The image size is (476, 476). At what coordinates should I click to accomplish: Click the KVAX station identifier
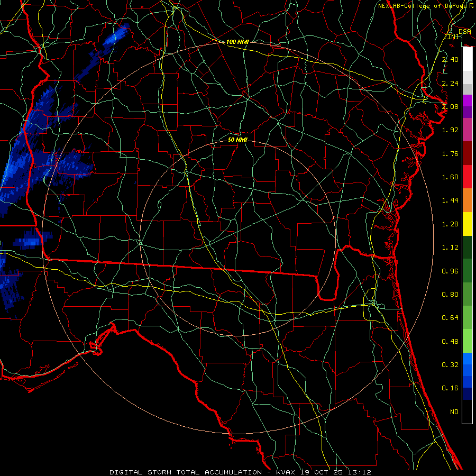286,472
